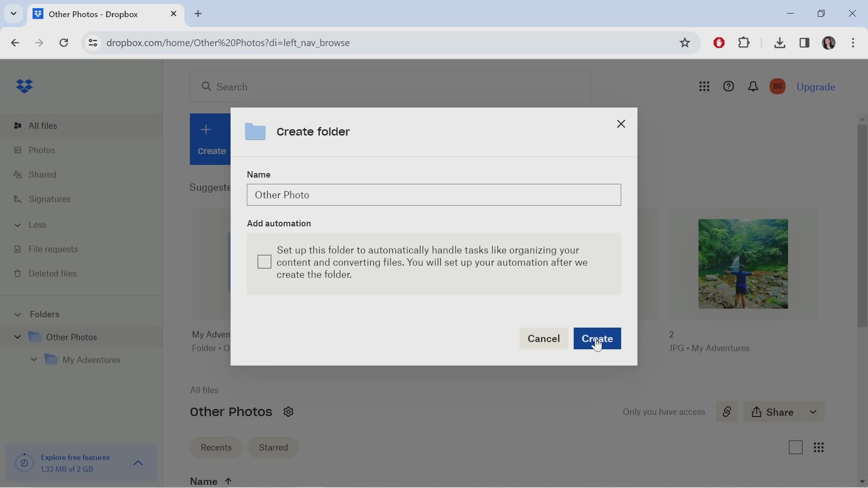Click the adventure photo thumbnail

coord(743,263)
